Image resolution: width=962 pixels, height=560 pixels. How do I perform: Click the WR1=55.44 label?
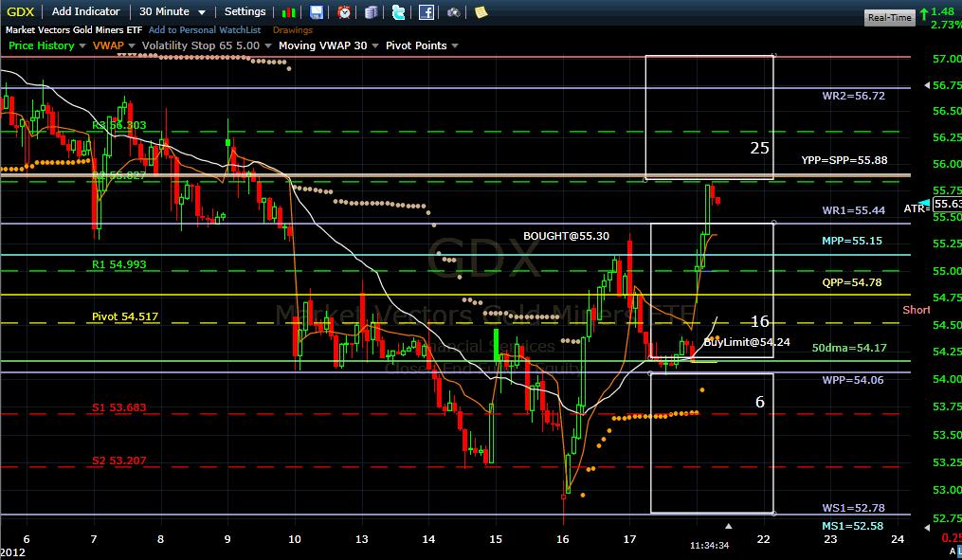click(853, 210)
